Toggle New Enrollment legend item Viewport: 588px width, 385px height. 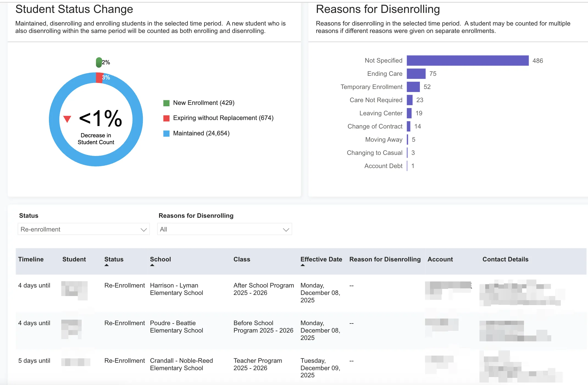203,103
